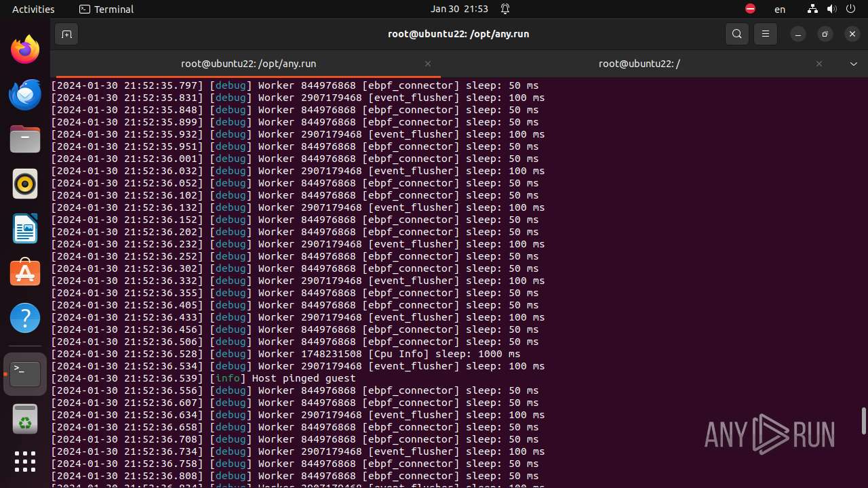Close the root@ubuntu22: / tab
This screenshot has width=868, height=488.
819,64
